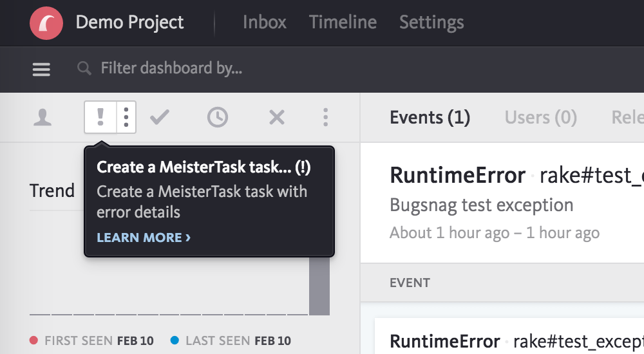
Task: Click the Trend section label
Action: [x=52, y=191]
